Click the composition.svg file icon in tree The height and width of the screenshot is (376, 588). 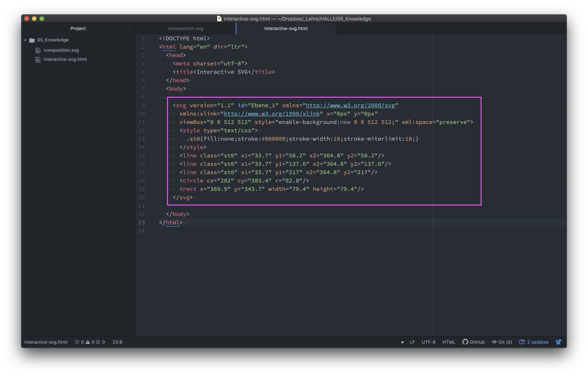[x=38, y=50]
